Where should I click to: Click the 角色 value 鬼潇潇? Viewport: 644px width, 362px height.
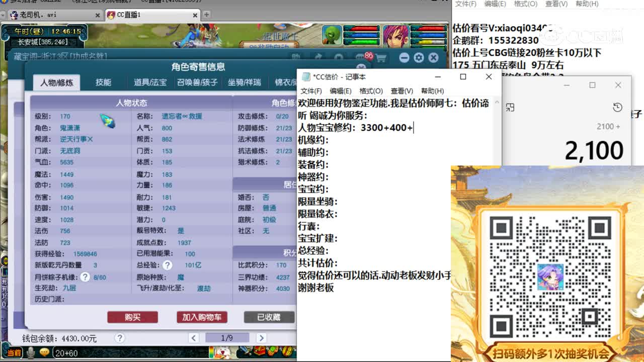[x=70, y=128]
